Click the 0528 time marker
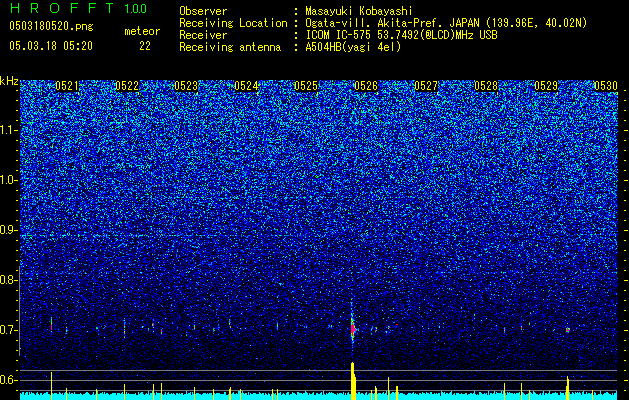Screen dimensions: 629x400 (486, 86)
